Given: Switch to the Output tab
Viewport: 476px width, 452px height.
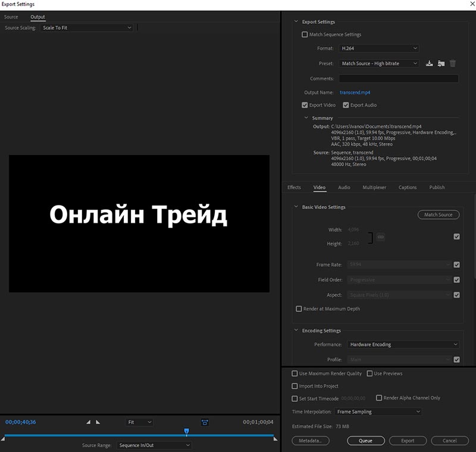Looking at the screenshot, I should pyautogui.click(x=37, y=17).
